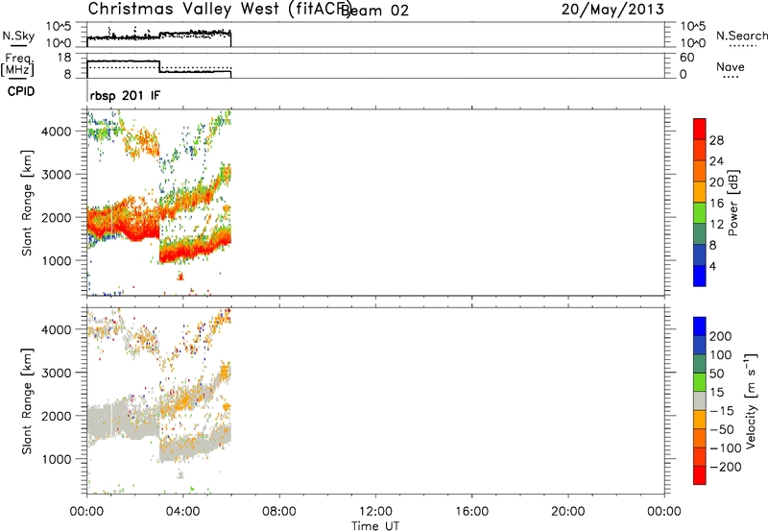Click the date "20/May/2013"

pyautogui.click(x=612, y=10)
